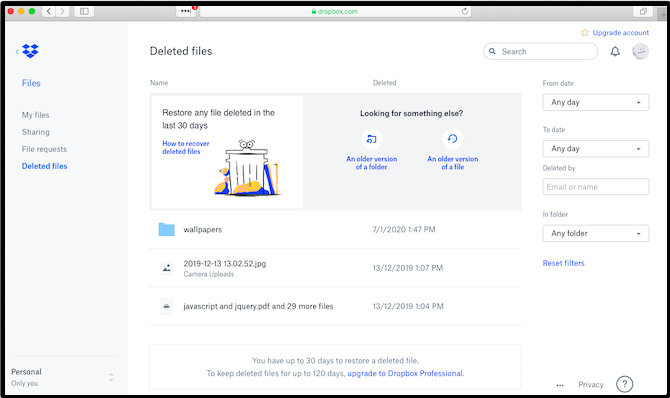Click the Camera Uploads folder label
This screenshot has height=398, width=670.
tap(209, 274)
